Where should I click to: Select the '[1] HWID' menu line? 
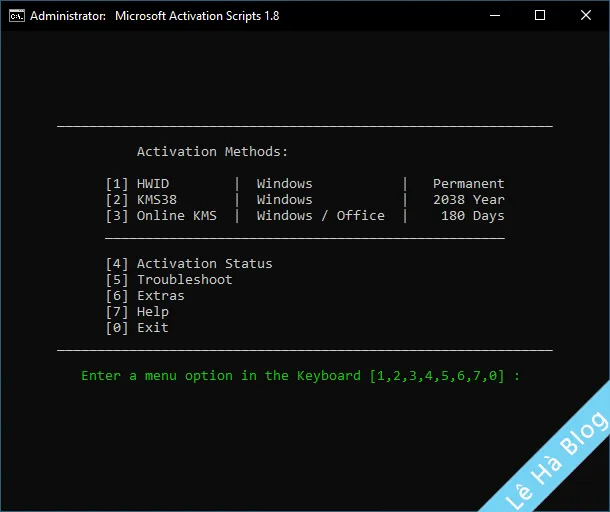click(x=137, y=184)
